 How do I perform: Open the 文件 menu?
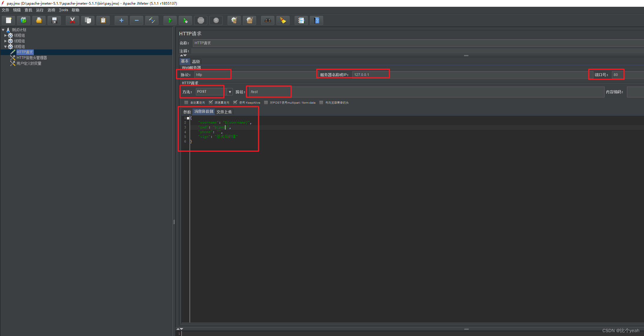pyautogui.click(x=5, y=10)
